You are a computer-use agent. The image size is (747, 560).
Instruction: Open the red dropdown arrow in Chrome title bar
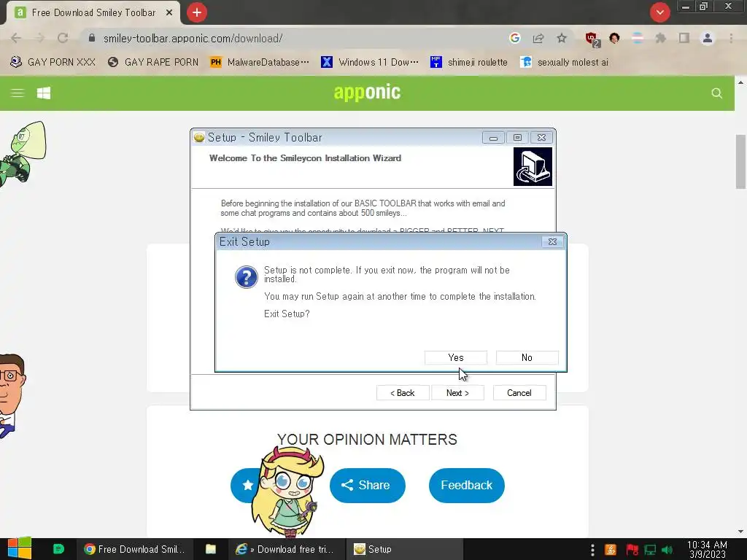point(660,12)
